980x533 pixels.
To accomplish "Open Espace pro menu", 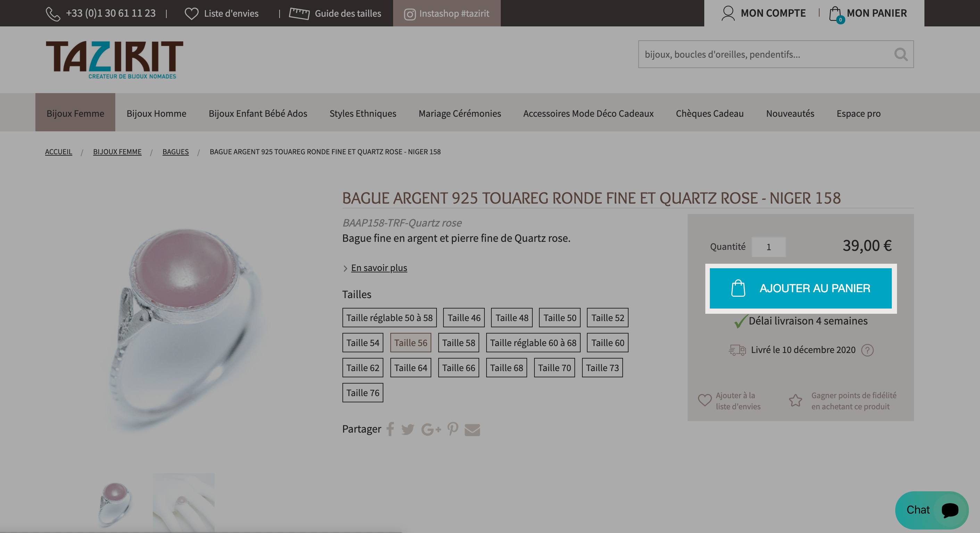I will pos(858,113).
